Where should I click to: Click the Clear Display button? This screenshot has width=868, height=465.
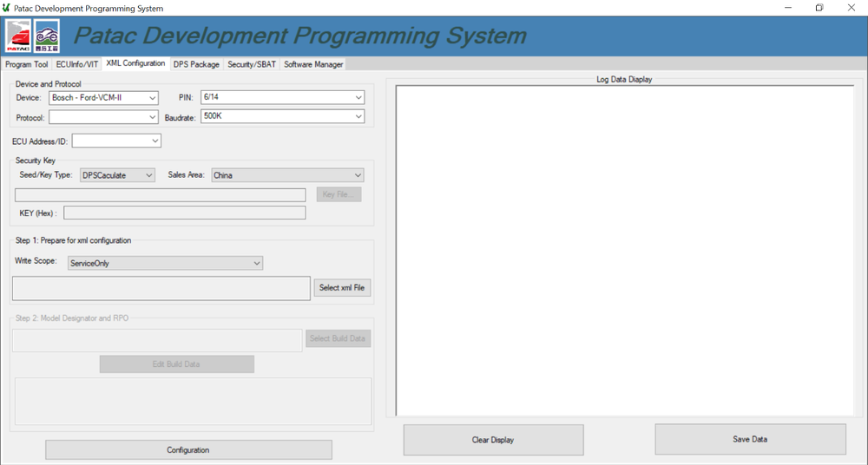point(493,440)
